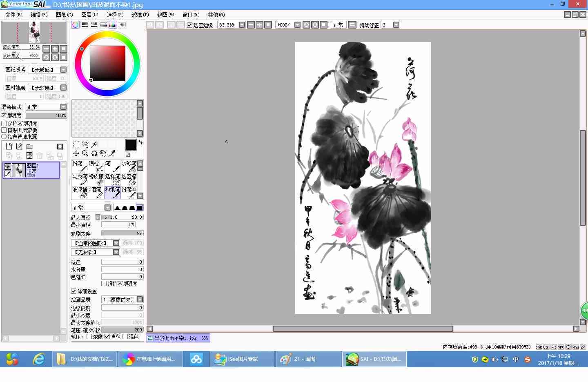588x382 pixels.
Task: Open the +000° rotation angle dropdown
Action: point(297,25)
